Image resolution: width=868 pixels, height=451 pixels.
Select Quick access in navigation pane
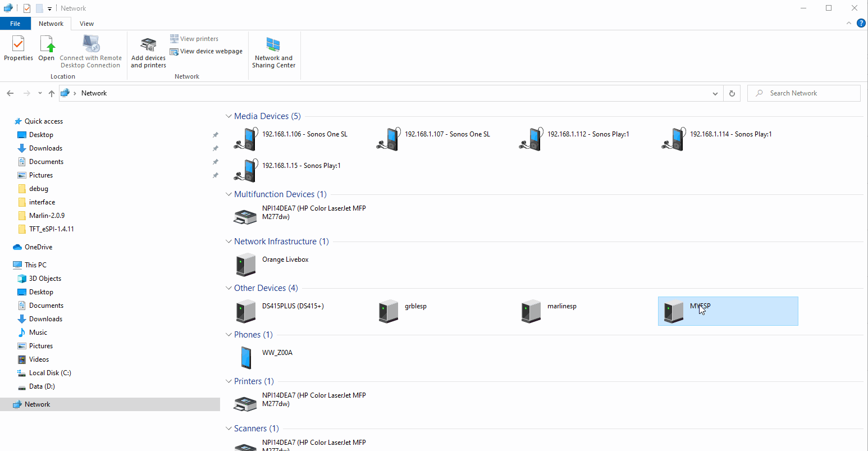click(x=44, y=121)
